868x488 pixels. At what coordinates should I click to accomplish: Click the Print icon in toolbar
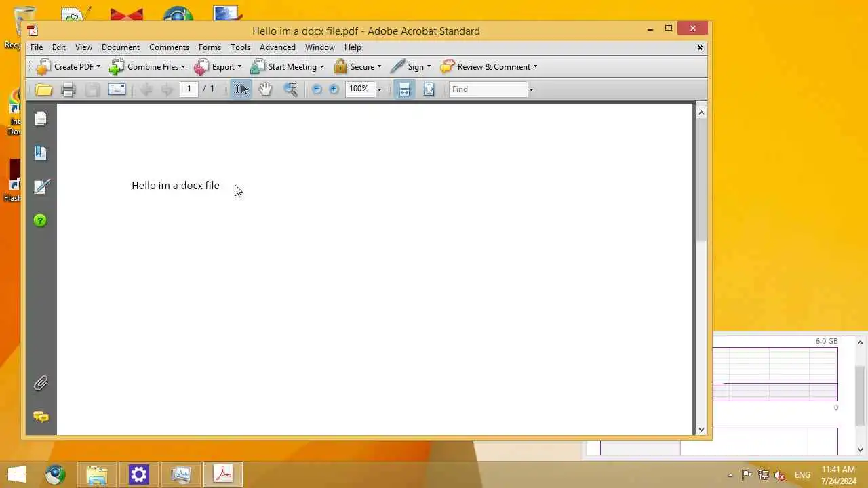point(68,89)
